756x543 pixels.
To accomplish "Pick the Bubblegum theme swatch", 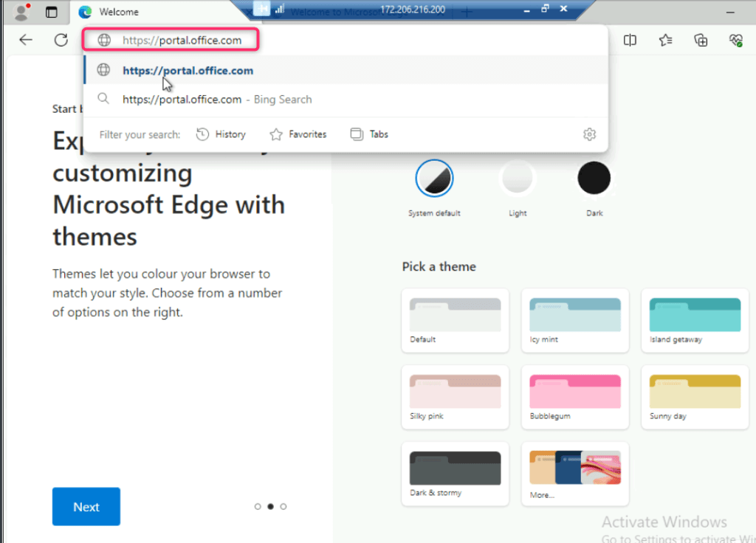I will point(575,396).
